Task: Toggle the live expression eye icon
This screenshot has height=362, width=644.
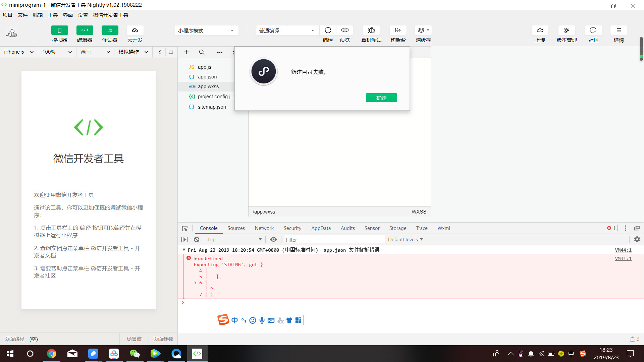Action: coord(273,239)
